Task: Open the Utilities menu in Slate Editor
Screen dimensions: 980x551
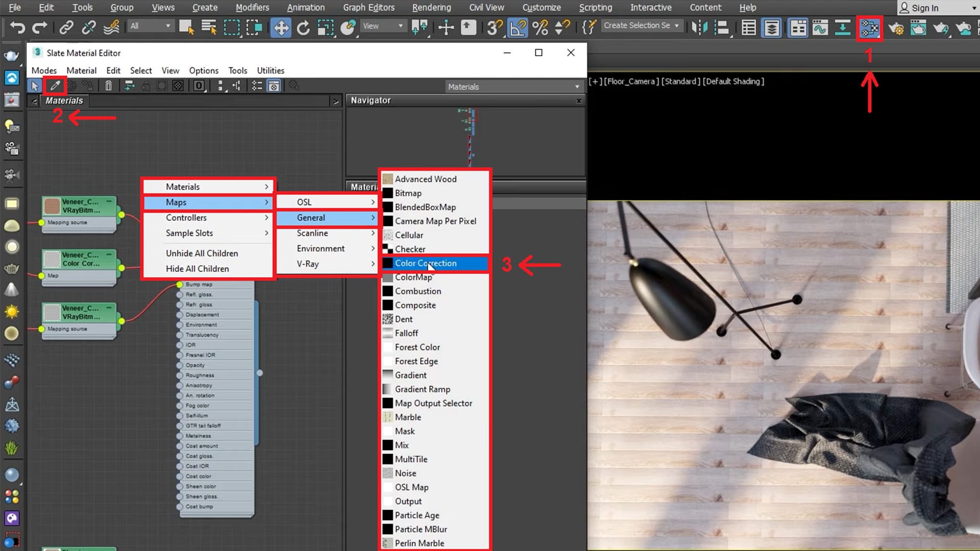Action: click(x=271, y=70)
